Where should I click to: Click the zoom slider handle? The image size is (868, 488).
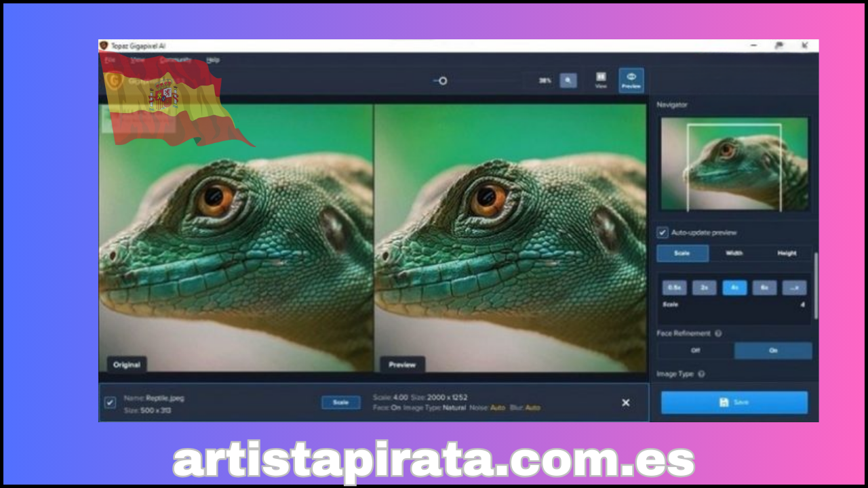point(443,81)
